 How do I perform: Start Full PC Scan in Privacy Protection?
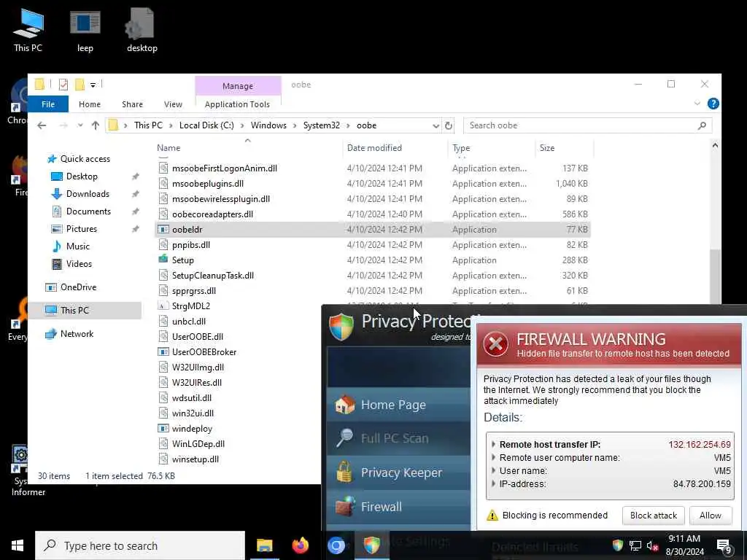(x=399, y=438)
